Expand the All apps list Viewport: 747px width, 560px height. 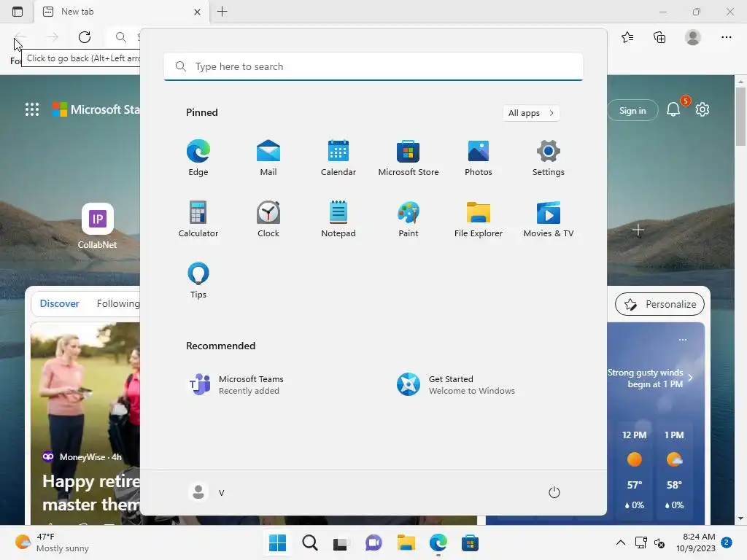point(531,113)
